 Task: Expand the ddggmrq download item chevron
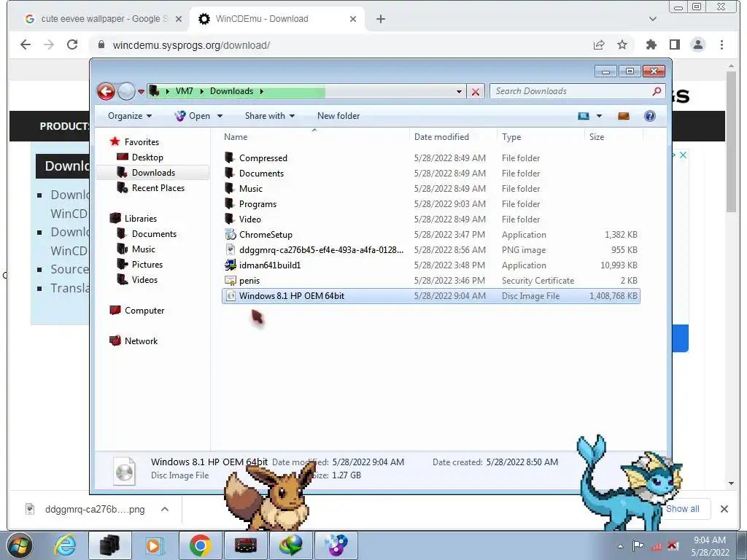(165, 509)
